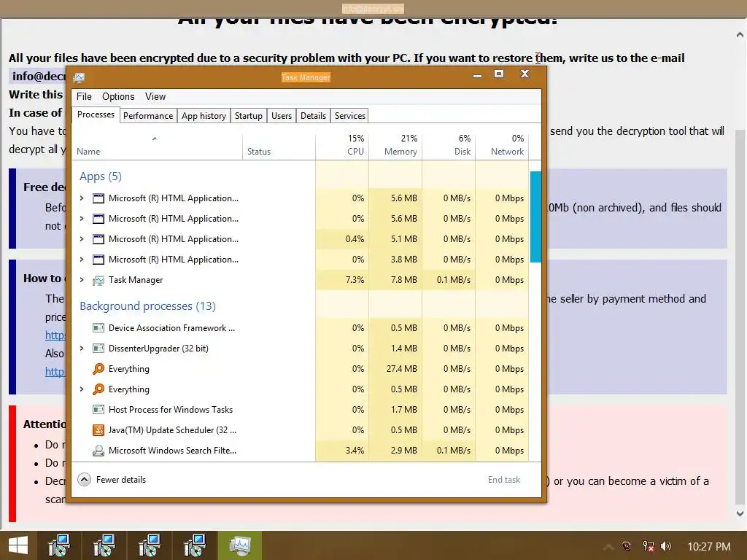Screen dimensions: 747x560
Task: Click the 1.4 MB memory cell
Action: point(395,349)
